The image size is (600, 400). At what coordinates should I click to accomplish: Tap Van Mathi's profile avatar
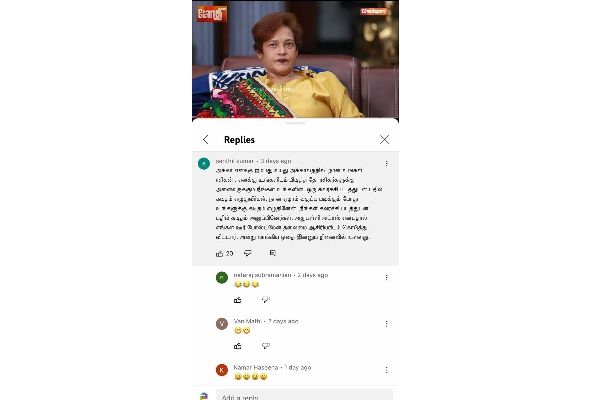pyautogui.click(x=222, y=324)
